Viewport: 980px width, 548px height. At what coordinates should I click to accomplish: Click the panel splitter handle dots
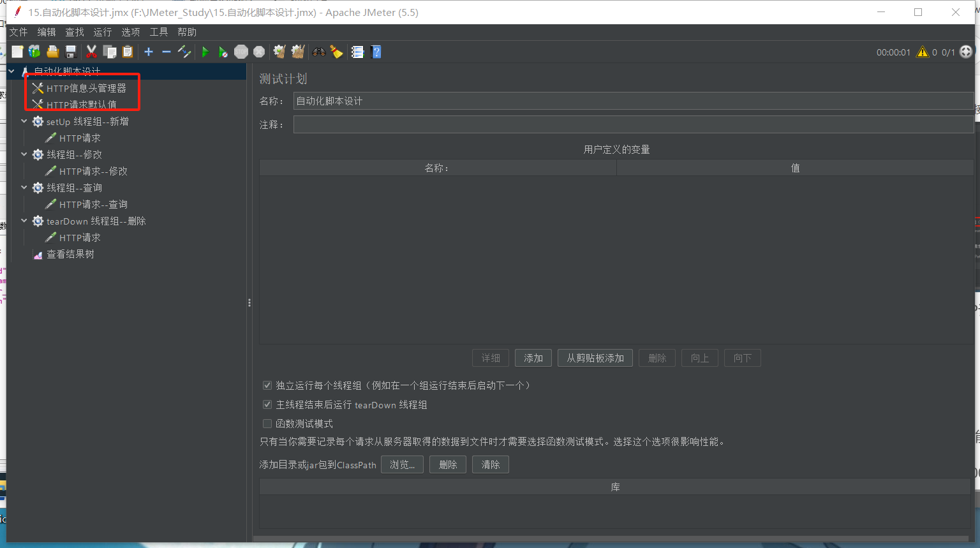click(x=249, y=303)
